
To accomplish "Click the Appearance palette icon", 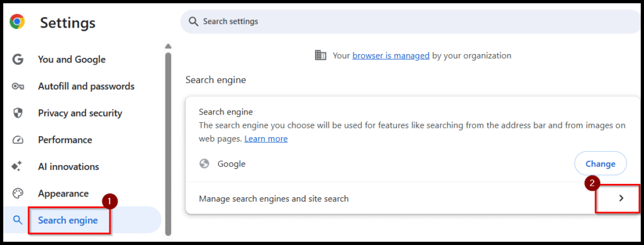I will click(18, 193).
